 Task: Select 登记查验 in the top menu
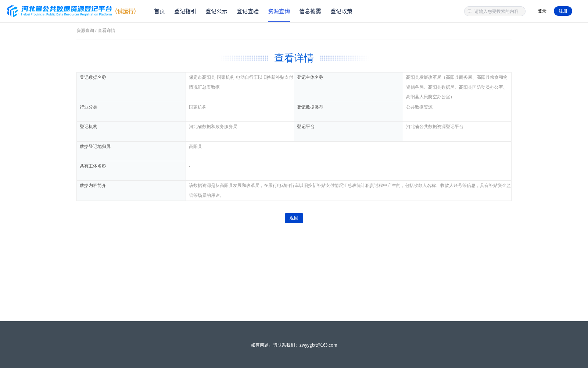(x=248, y=11)
